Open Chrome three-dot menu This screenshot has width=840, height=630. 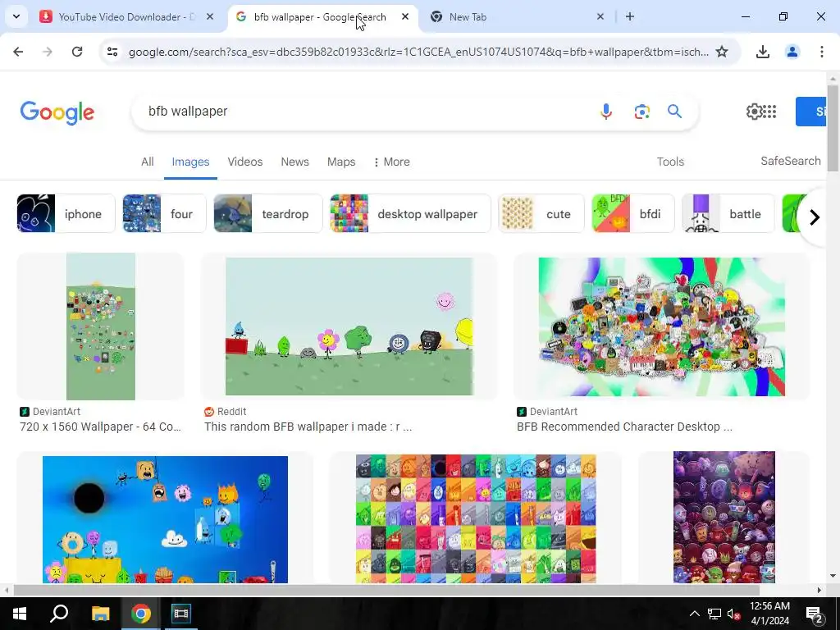click(821, 52)
